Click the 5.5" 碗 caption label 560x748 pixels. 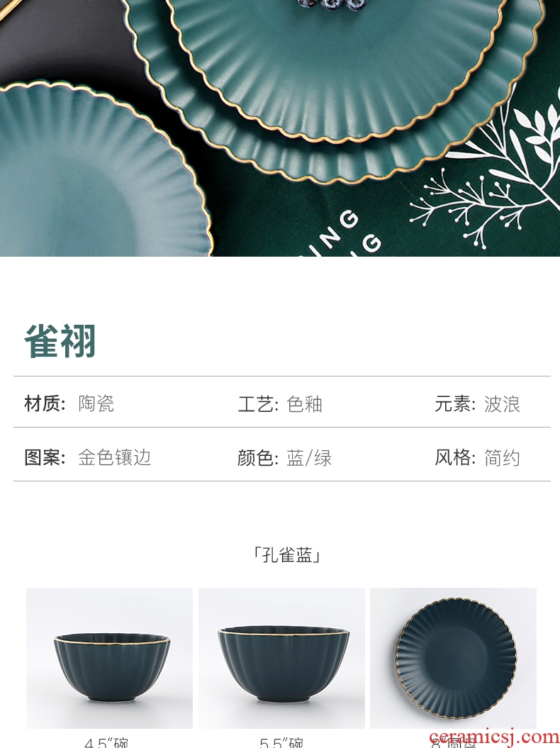(281, 743)
